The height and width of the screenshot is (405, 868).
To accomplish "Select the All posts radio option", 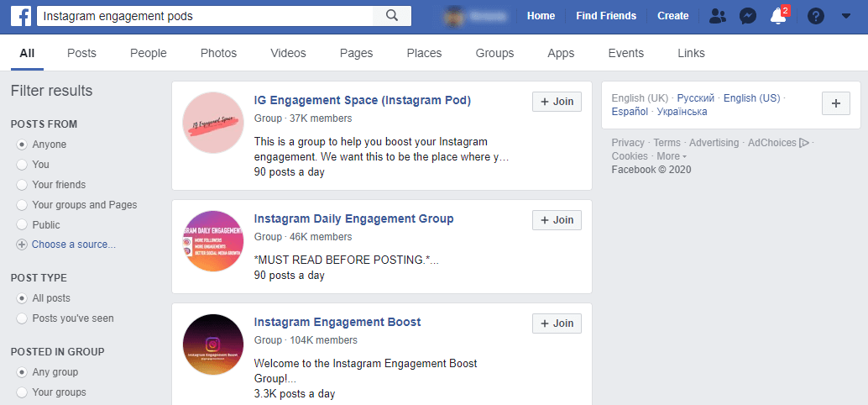I will [22, 298].
